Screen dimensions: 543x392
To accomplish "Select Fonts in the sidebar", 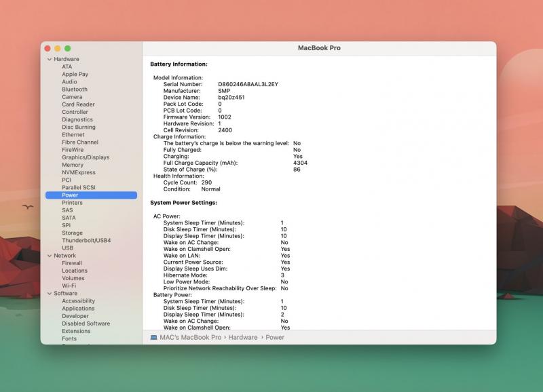I will (69, 338).
